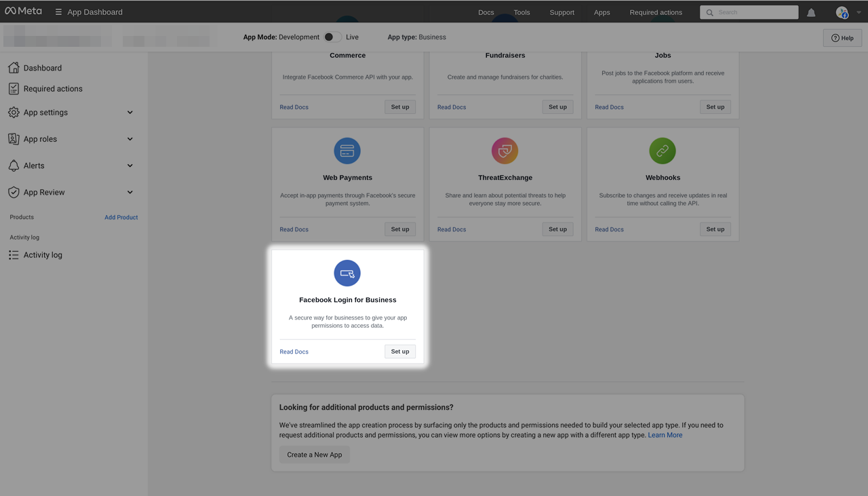This screenshot has width=868, height=496.
Task: Focus the Search input field
Action: 749,12
